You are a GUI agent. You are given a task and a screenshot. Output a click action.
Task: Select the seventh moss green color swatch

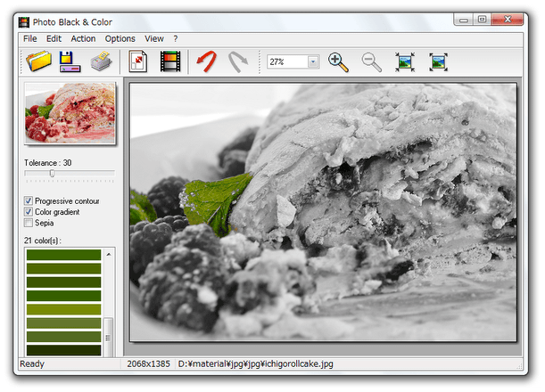(63, 337)
